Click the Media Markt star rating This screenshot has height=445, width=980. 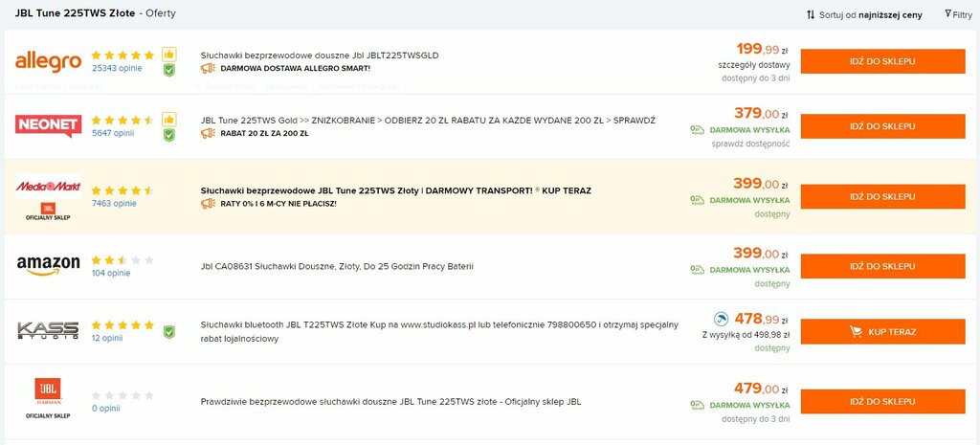click(x=122, y=190)
